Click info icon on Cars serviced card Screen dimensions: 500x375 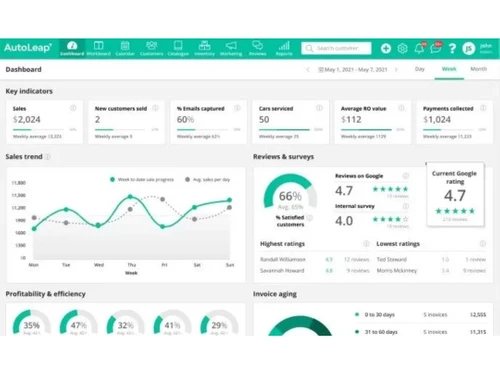click(319, 108)
